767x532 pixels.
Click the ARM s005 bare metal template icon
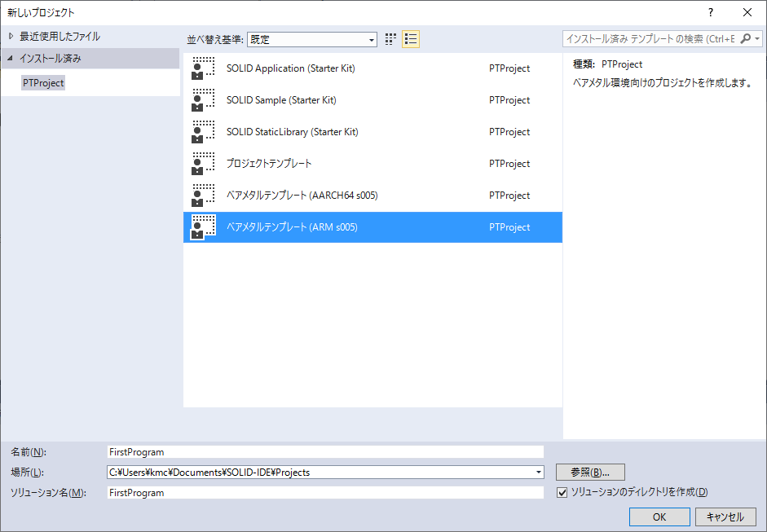(203, 227)
